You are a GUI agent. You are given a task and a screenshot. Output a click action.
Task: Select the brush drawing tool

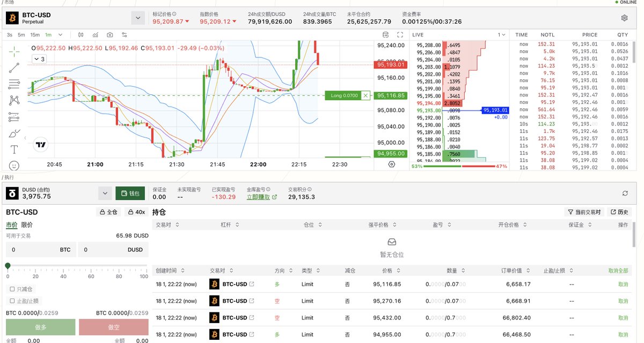point(14,133)
